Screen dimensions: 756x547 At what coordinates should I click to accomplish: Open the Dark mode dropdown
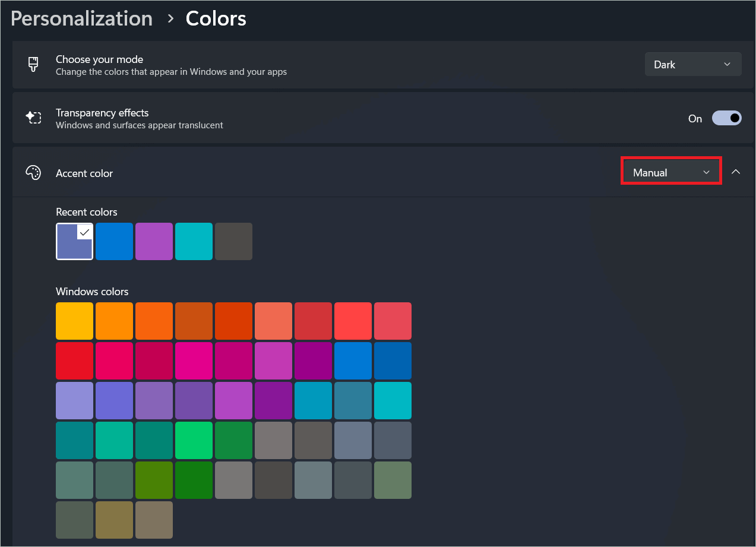point(693,64)
